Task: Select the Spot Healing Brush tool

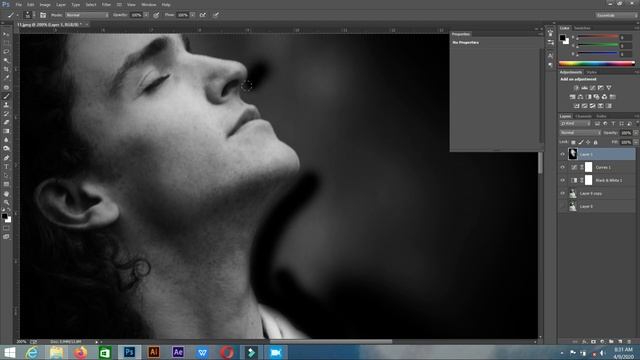Action: point(6,87)
